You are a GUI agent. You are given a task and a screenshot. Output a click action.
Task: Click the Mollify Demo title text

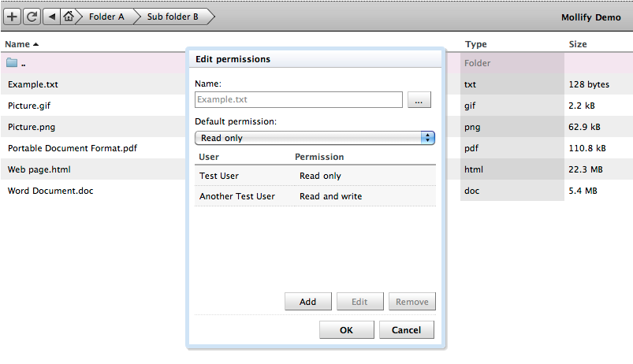591,17
